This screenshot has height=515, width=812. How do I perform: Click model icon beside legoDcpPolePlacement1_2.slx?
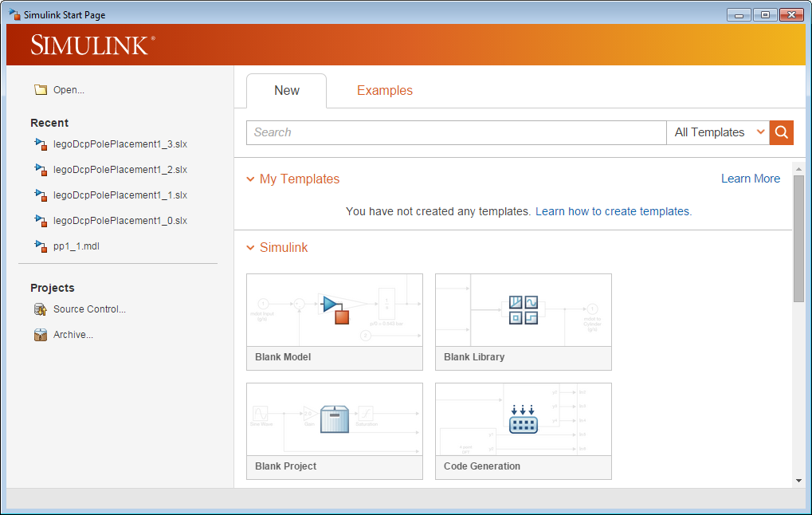pos(41,170)
